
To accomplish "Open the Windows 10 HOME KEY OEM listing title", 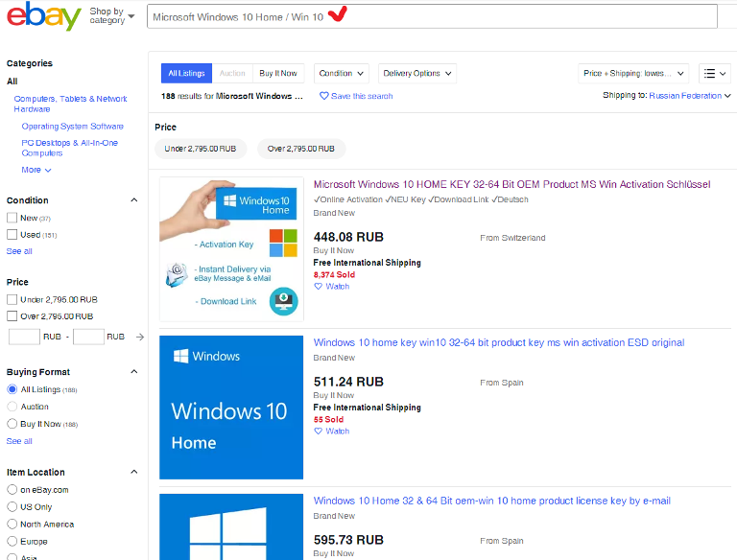I will 511,184.
